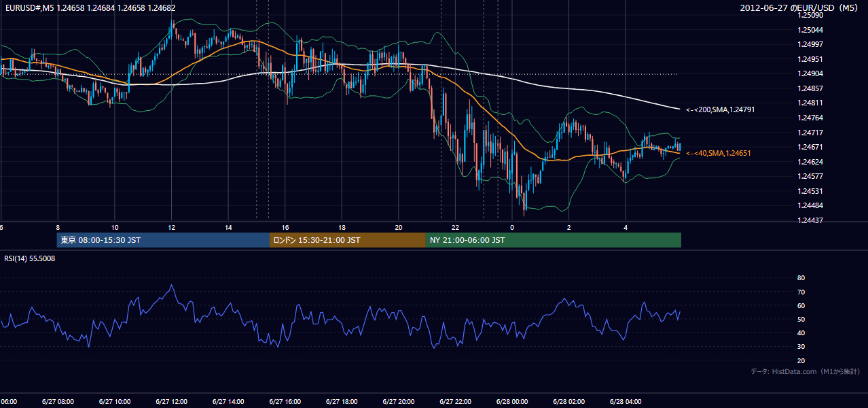
Task: Click price axis value 1.24717
Action: pyautogui.click(x=810, y=133)
